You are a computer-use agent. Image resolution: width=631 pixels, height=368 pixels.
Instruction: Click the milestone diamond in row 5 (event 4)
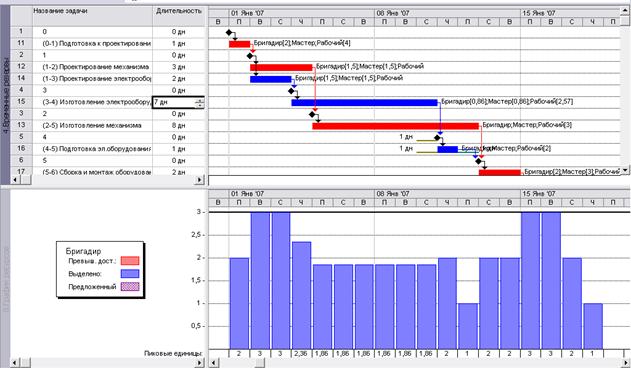[x=437, y=138]
